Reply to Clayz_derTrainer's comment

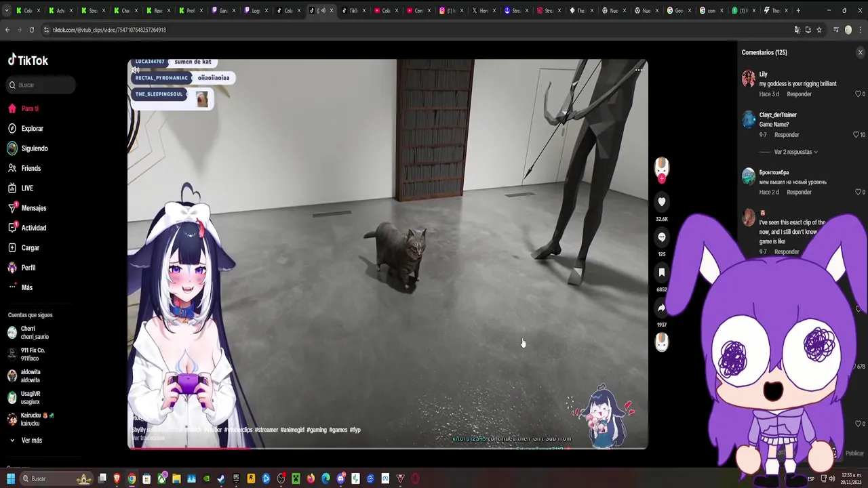pyautogui.click(x=787, y=135)
